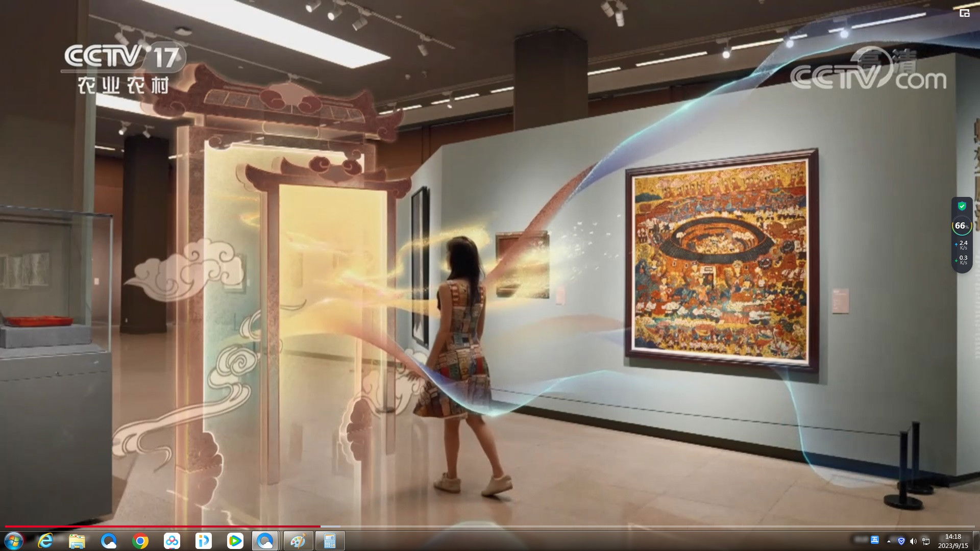Open the volume speaker tray icon

913,541
